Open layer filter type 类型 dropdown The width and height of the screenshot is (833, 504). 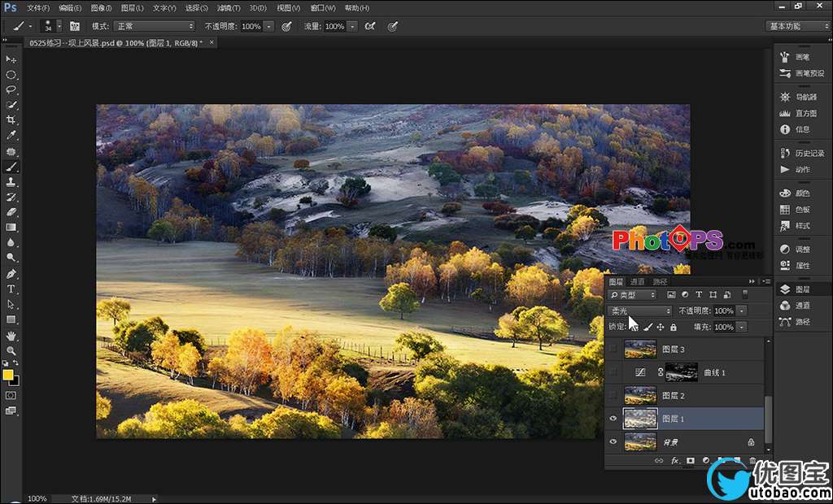pyautogui.click(x=632, y=294)
